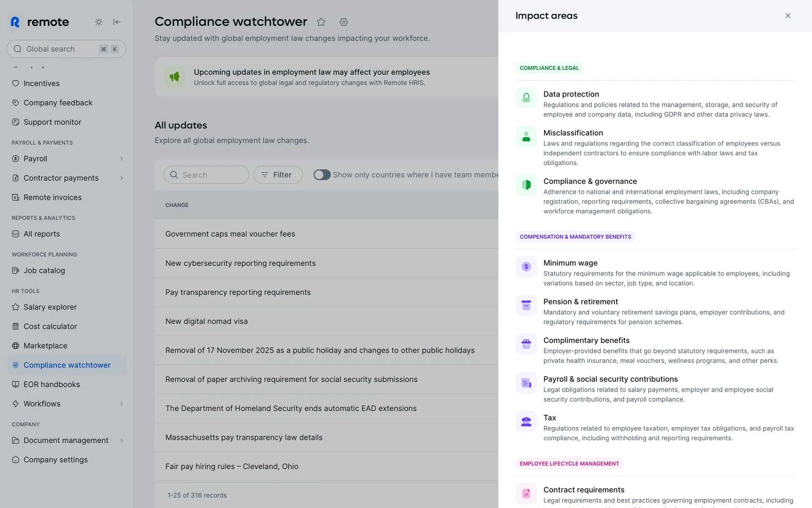Image resolution: width=812 pixels, height=508 pixels.
Task: Click the Data protection lock icon
Action: pyautogui.click(x=526, y=98)
